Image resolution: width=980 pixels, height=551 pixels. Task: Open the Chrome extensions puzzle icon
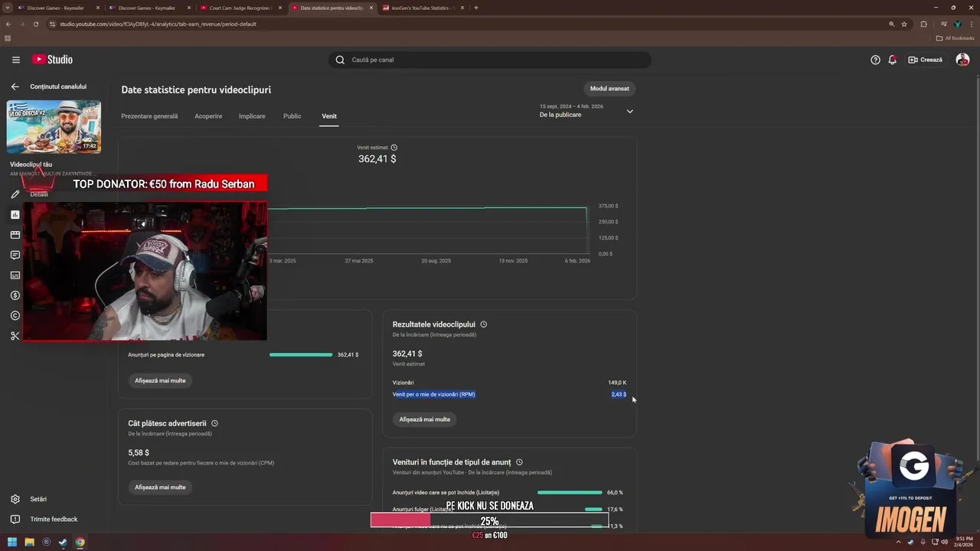click(x=923, y=24)
